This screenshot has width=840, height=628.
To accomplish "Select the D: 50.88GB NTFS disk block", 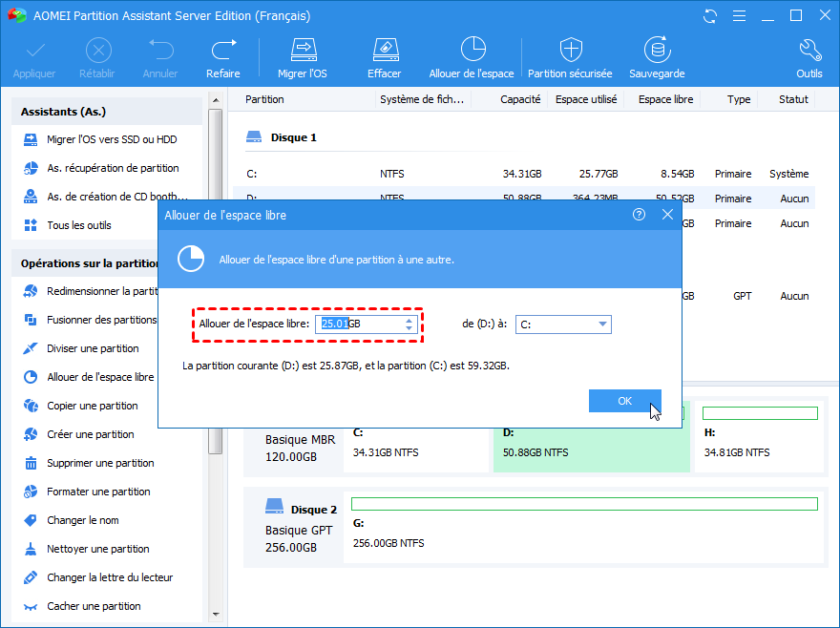I will [x=592, y=449].
